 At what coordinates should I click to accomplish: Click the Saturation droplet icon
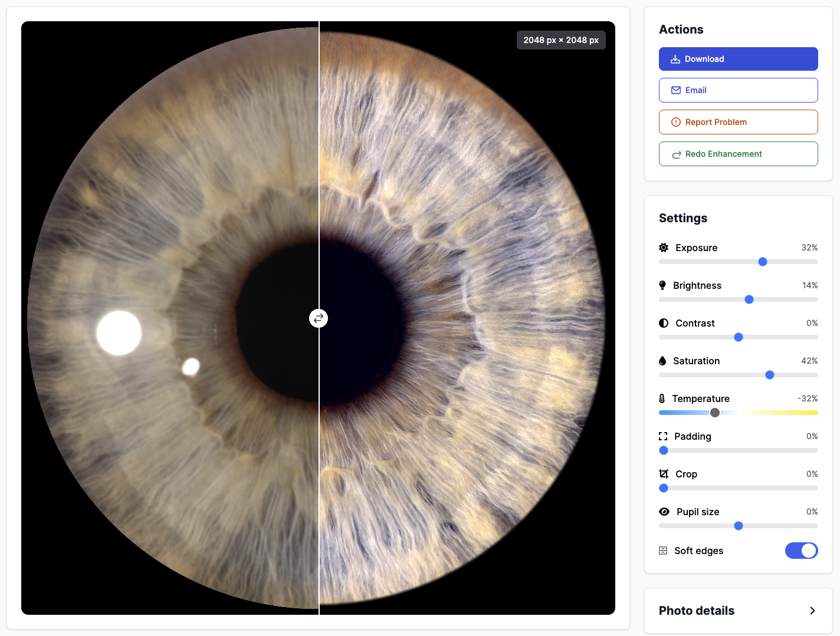coord(662,361)
